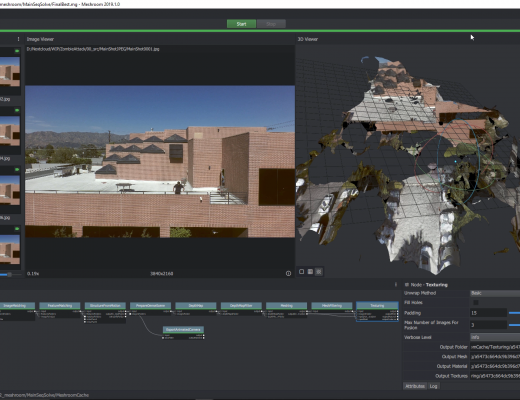Open the image gallery options menu icon
The image size is (520, 400).
click(18, 39)
